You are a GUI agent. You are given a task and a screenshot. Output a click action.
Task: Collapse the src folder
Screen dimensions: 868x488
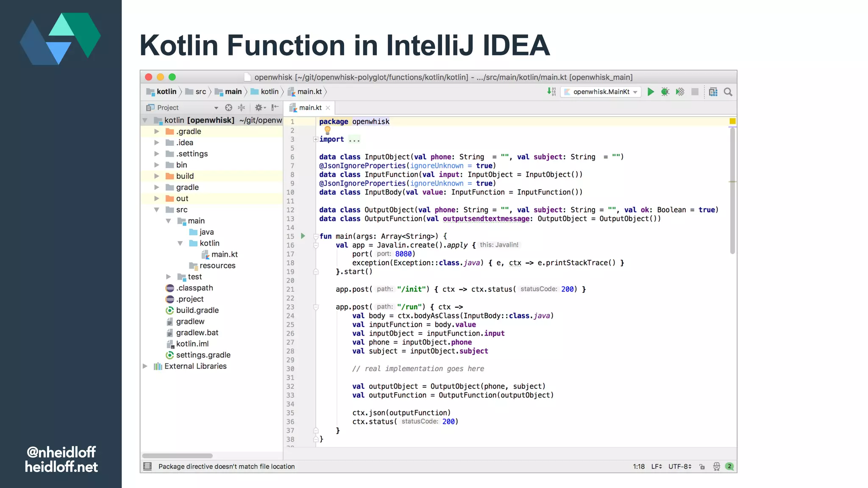pos(156,210)
